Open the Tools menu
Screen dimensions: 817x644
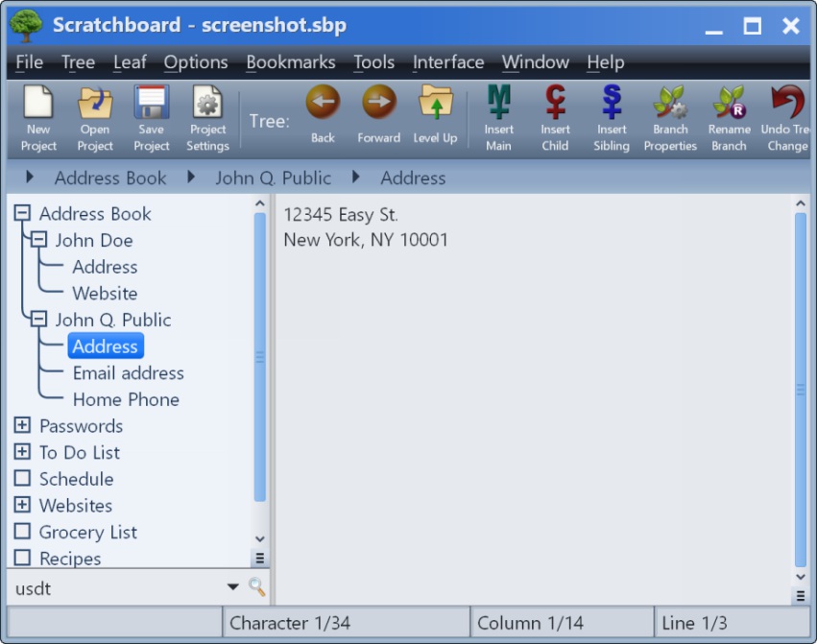(x=373, y=62)
